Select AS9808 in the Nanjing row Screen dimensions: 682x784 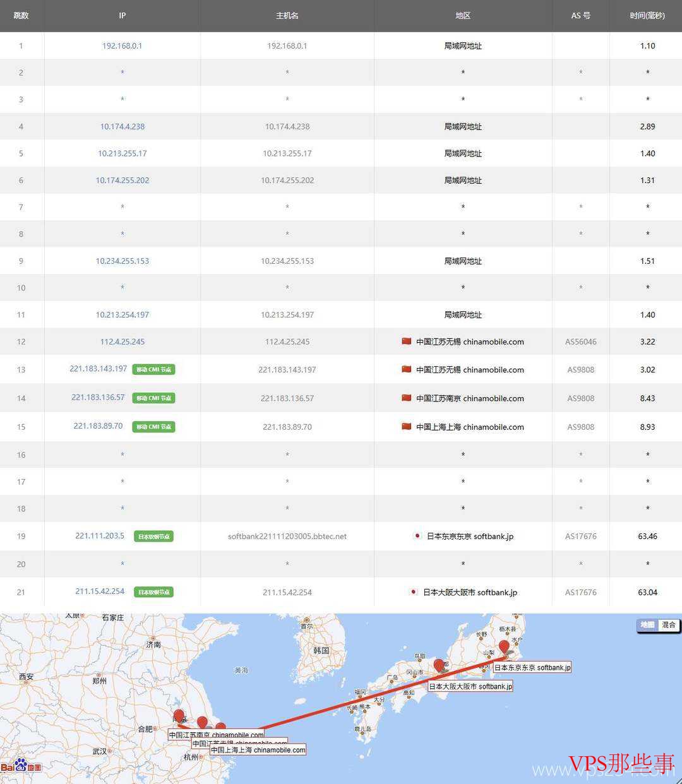[x=581, y=398]
